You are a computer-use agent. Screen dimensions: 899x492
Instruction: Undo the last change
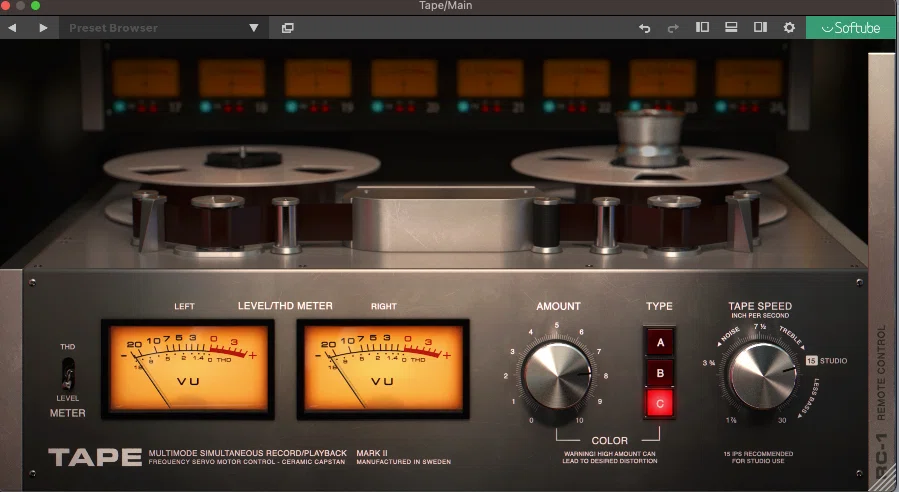click(x=644, y=28)
